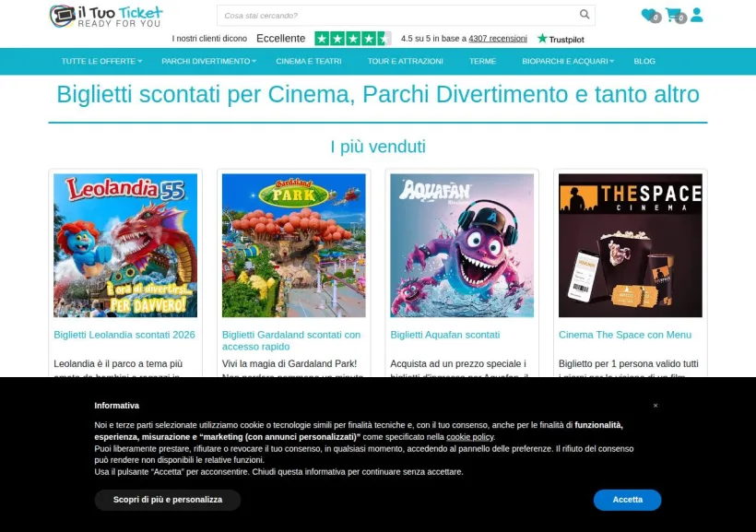
Task: Open Biglietti Gardaland scontati con accesso rapido
Action: tap(291, 340)
